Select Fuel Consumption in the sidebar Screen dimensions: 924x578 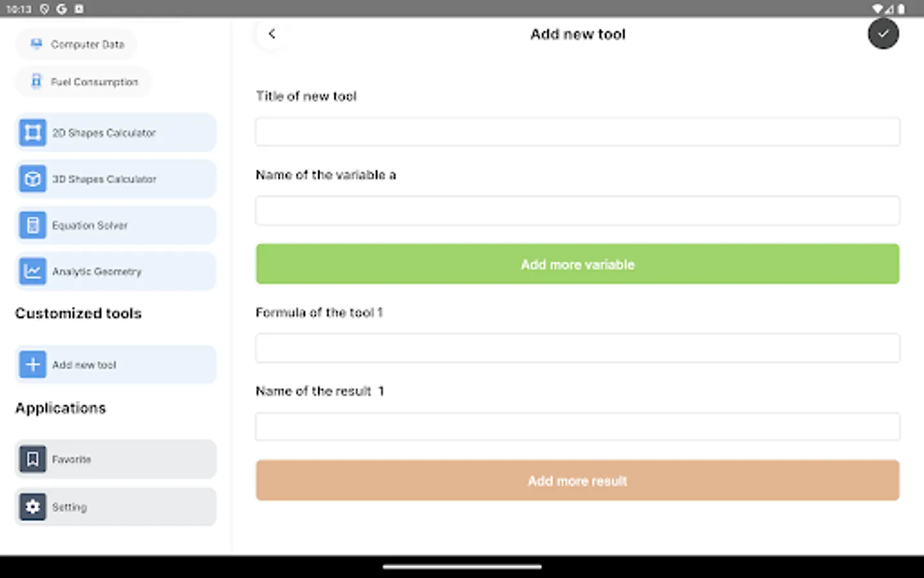pyautogui.click(x=94, y=82)
